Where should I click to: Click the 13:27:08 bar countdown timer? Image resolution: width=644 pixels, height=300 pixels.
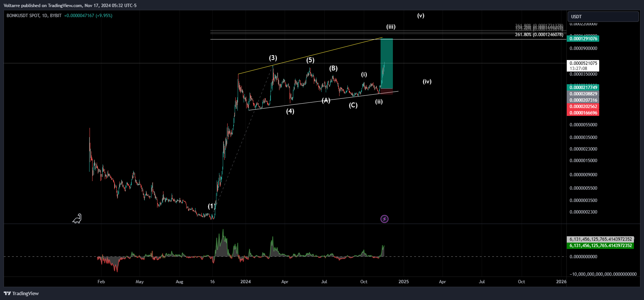(578, 69)
